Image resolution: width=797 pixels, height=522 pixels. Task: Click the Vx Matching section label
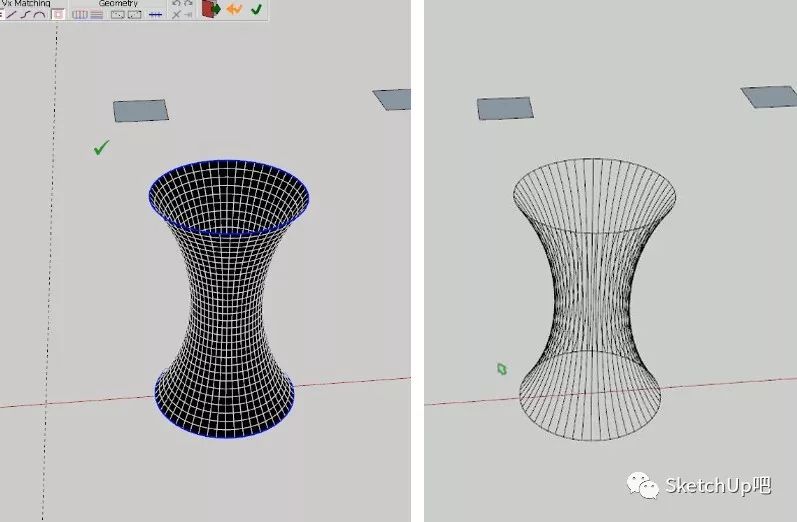(25, 3)
